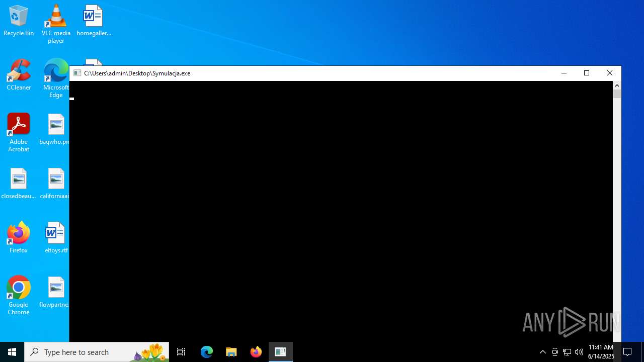Open Microsoft Edge desktop shortcut
This screenshot has height=362, width=644.
(56, 78)
